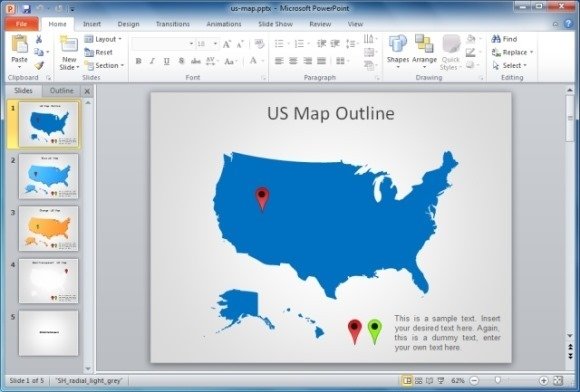580x392 pixels.
Task: Open Shape Effects options
Action: (x=473, y=65)
